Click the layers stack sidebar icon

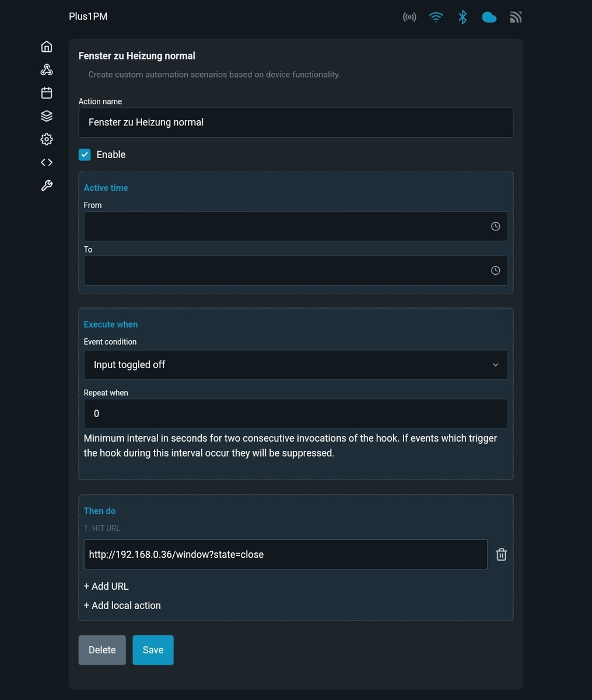47,116
